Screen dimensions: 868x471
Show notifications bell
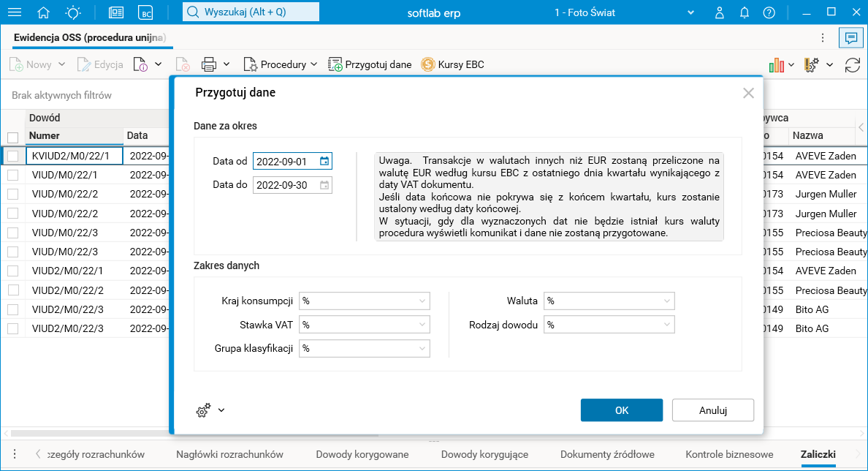pyautogui.click(x=744, y=12)
